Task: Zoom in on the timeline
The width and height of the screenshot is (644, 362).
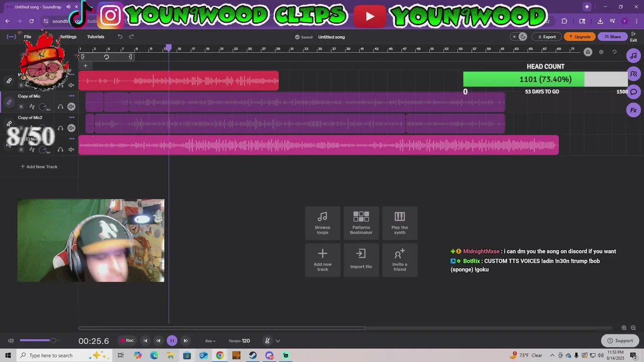Action: [624, 328]
